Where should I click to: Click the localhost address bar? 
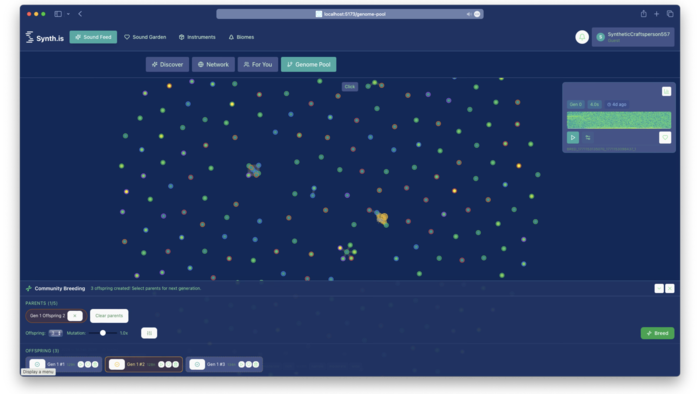(350, 14)
